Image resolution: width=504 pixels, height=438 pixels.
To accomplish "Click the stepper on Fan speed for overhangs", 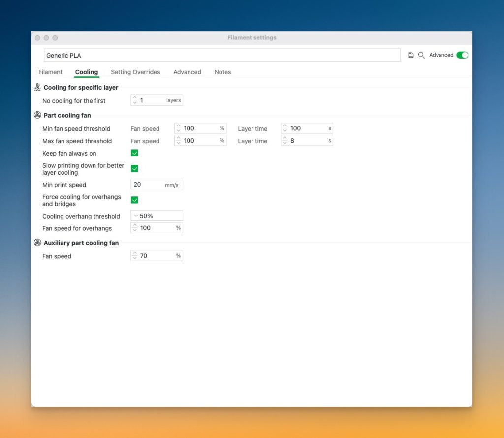I will [x=135, y=228].
